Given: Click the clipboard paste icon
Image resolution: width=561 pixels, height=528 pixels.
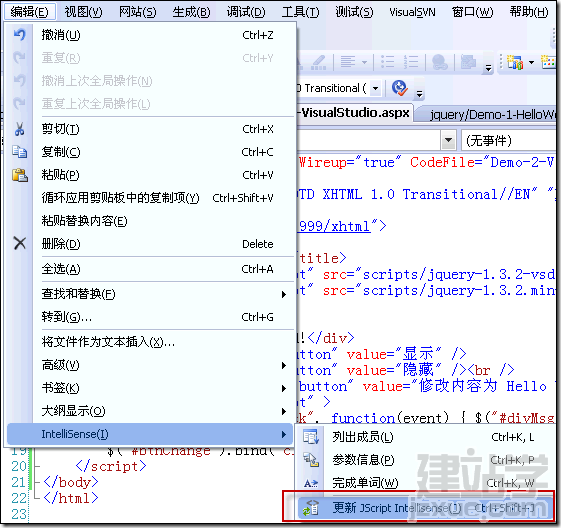Looking at the screenshot, I should (20, 175).
